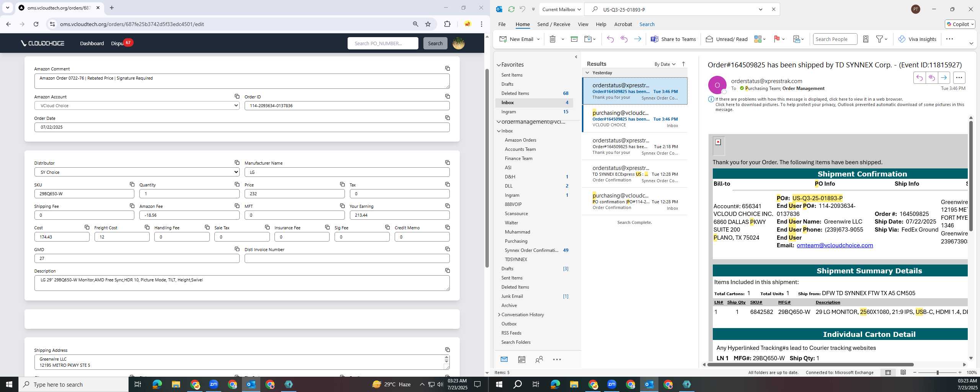Expand Outlook search options arrow

click(x=760, y=10)
